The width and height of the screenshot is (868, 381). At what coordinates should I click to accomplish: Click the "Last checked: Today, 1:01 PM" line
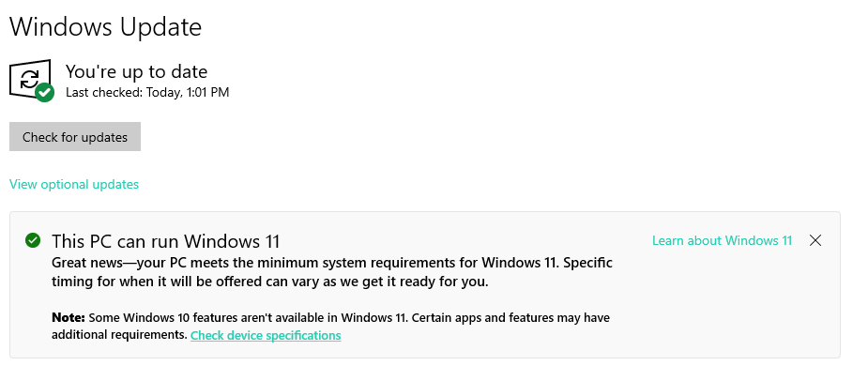[x=147, y=93]
